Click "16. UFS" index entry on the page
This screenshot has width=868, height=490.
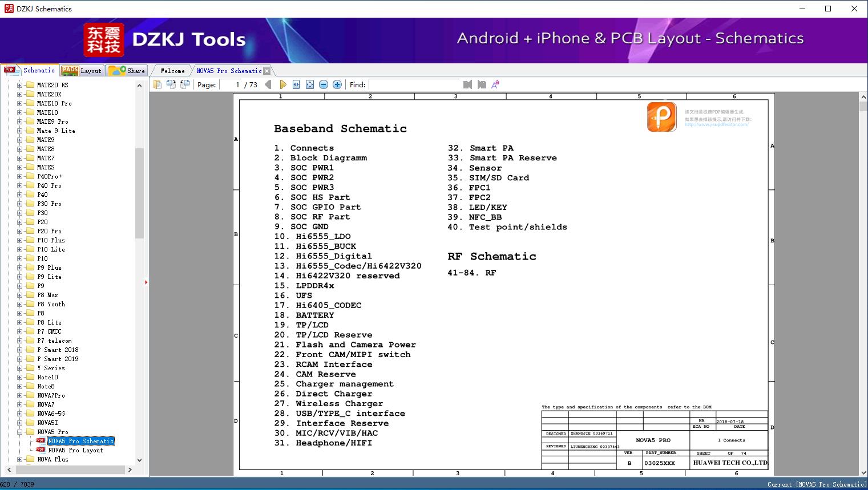293,295
